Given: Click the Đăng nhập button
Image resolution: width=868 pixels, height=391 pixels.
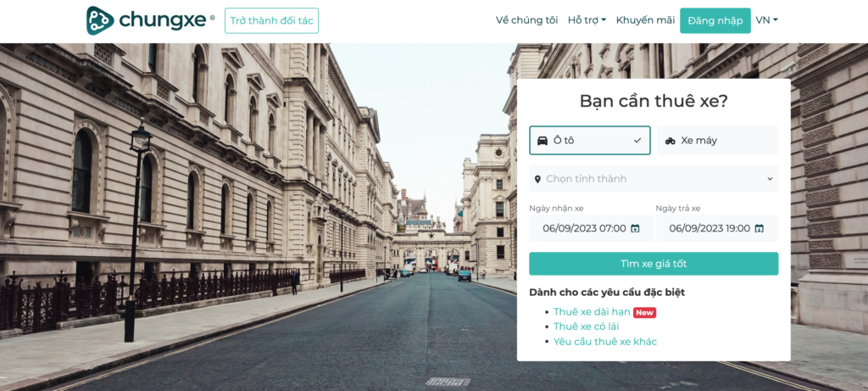Looking at the screenshot, I should (x=715, y=20).
